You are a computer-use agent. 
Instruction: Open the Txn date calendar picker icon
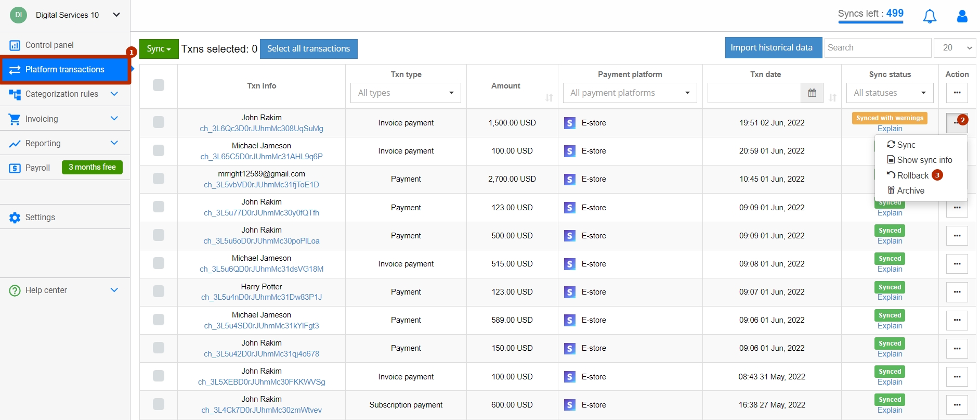click(812, 93)
